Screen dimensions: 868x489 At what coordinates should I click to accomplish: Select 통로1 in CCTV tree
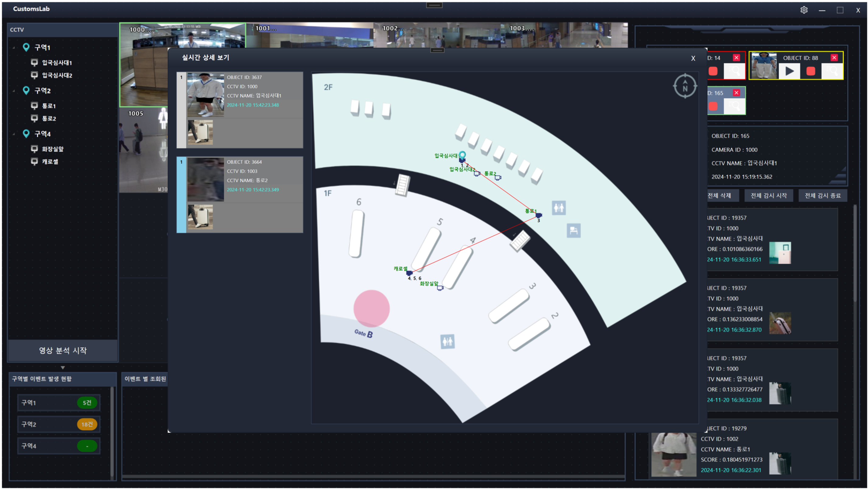[49, 106]
